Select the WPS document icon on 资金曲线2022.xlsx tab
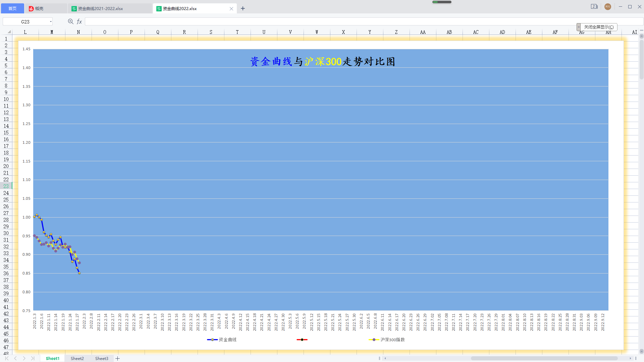644x362 pixels. [x=158, y=8]
